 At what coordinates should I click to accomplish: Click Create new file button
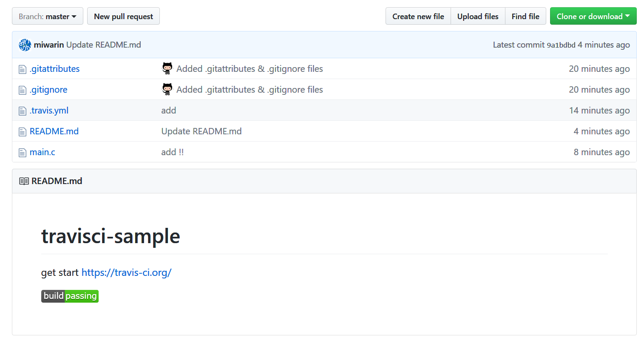pos(418,16)
